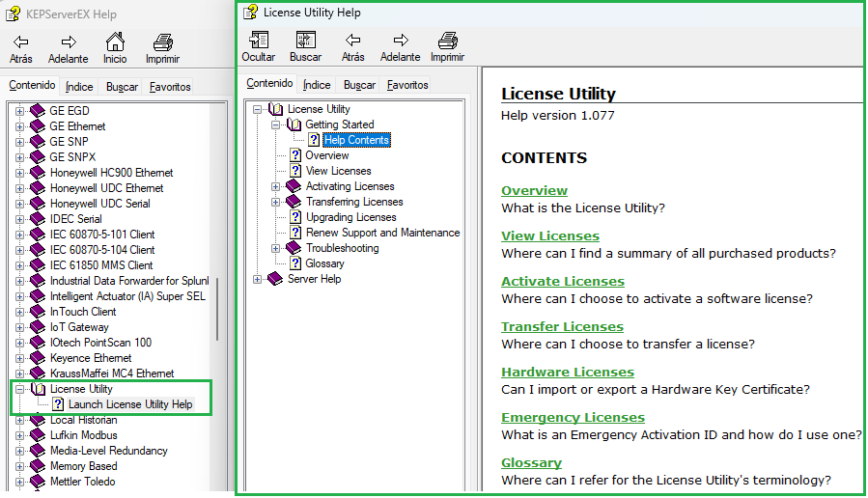Switch to Índice tab in License Utility Help
The image size is (868, 498).
pos(317,85)
